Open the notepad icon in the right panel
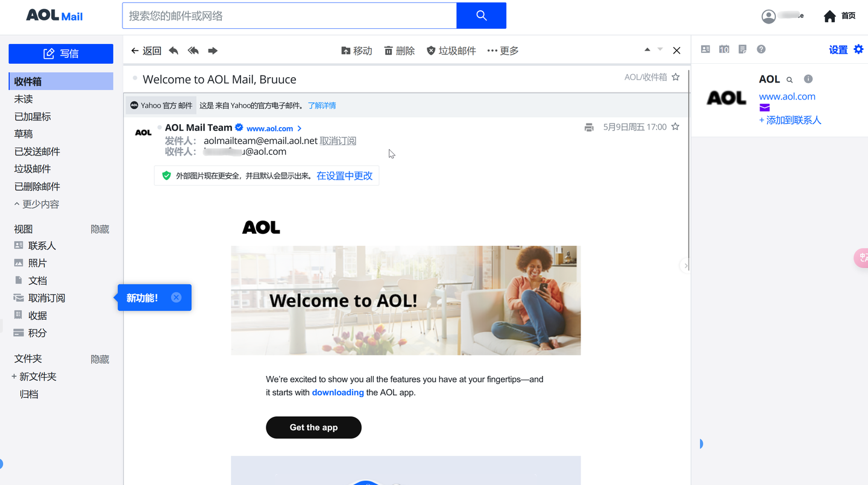This screenshot has height=485, width=868. (743, 49)
